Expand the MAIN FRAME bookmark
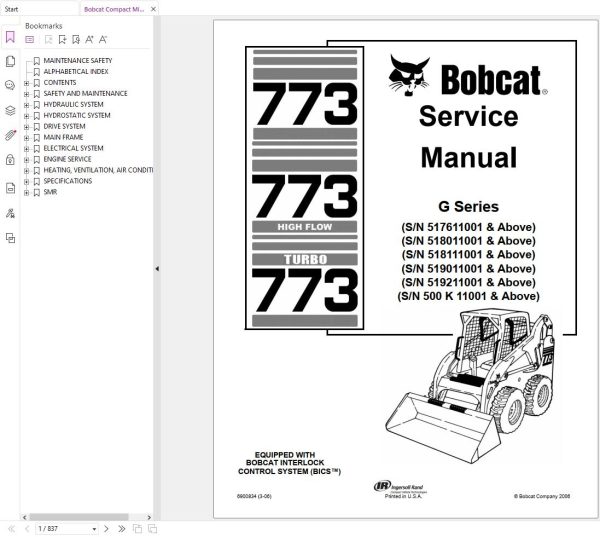Screen dimensions: 600x537 [x=26, y=138]
